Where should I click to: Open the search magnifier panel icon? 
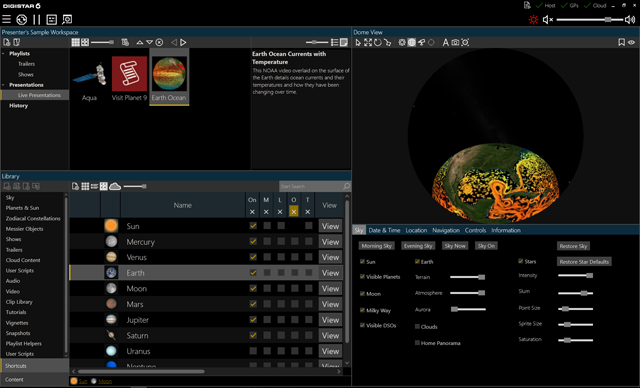[x=67, y=19]
